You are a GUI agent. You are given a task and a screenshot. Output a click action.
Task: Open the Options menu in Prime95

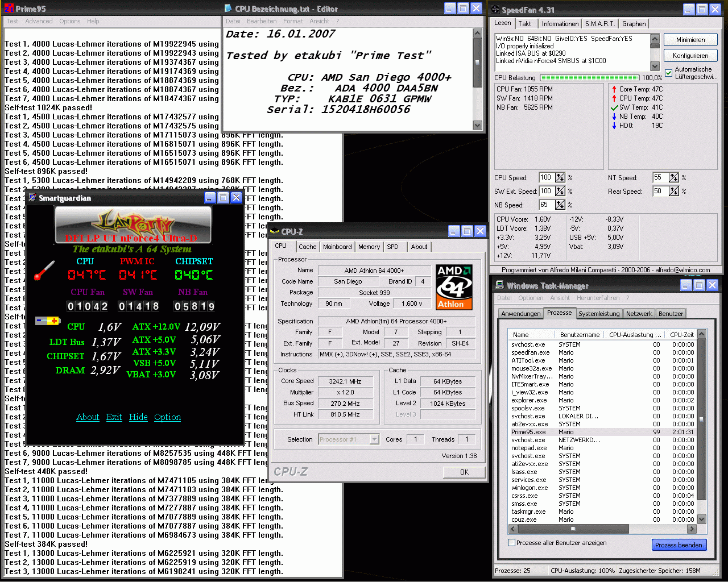click(x=70, y=21)
